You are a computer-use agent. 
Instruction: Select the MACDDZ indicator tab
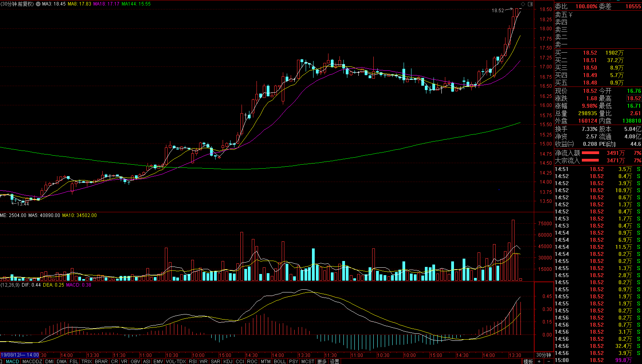point(32,361)
